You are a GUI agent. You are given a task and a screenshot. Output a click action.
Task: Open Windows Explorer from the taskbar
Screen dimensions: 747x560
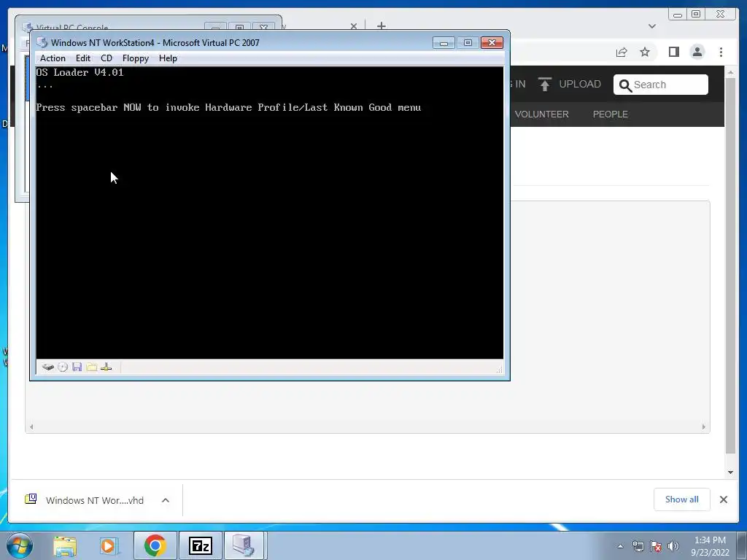tap(65, 545)
